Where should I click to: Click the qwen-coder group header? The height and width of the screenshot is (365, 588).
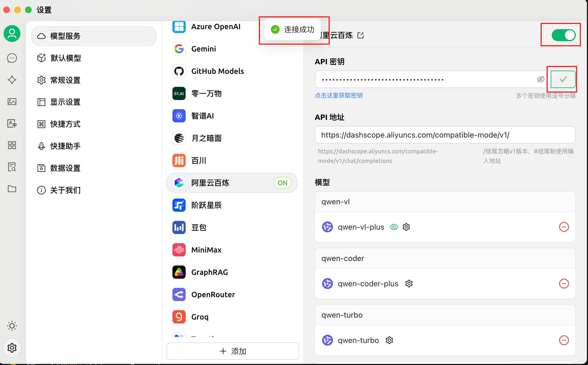point(445,258)
